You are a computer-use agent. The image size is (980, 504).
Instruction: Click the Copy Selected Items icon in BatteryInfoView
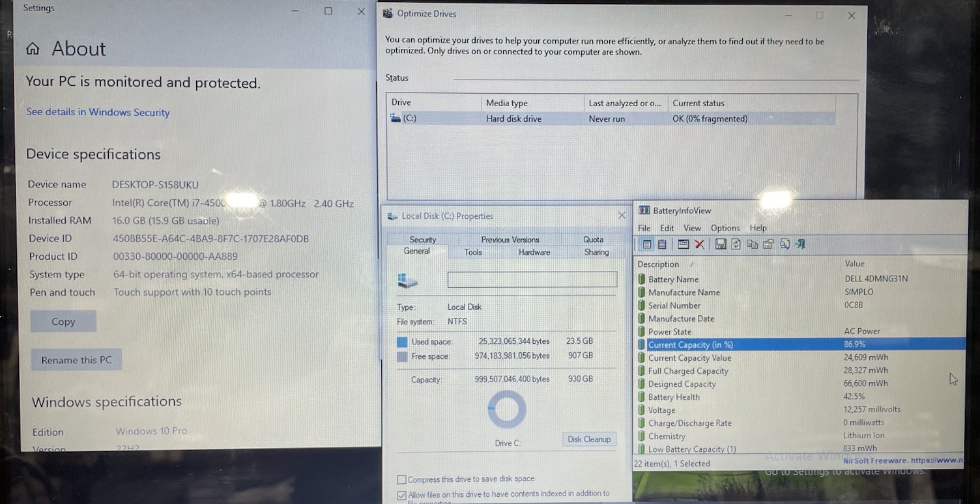coord(752,244)
